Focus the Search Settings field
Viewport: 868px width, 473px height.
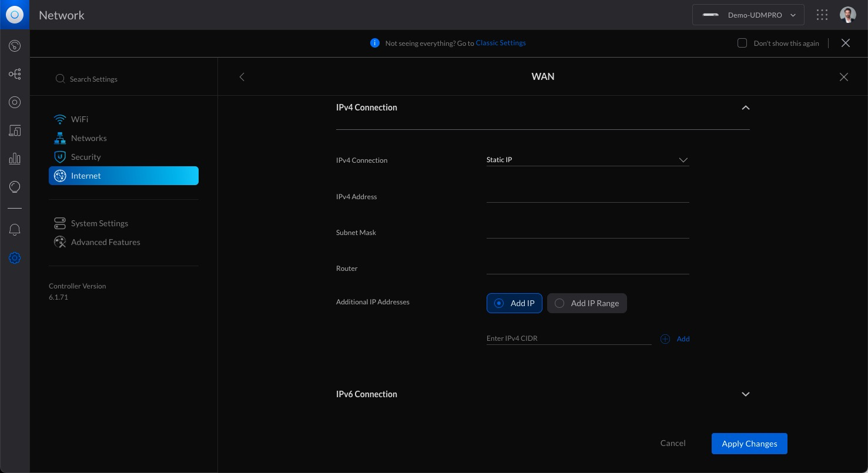pyautogui.click(x=123, y=79)
